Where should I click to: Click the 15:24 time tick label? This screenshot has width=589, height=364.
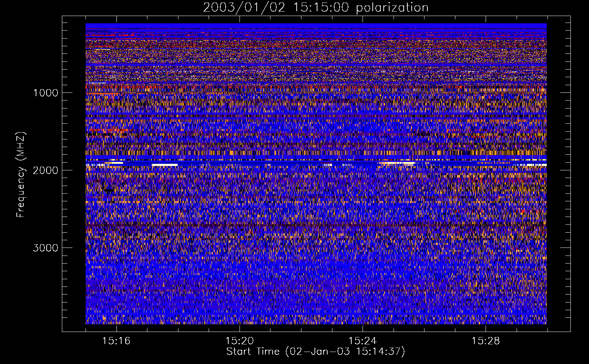363,341
